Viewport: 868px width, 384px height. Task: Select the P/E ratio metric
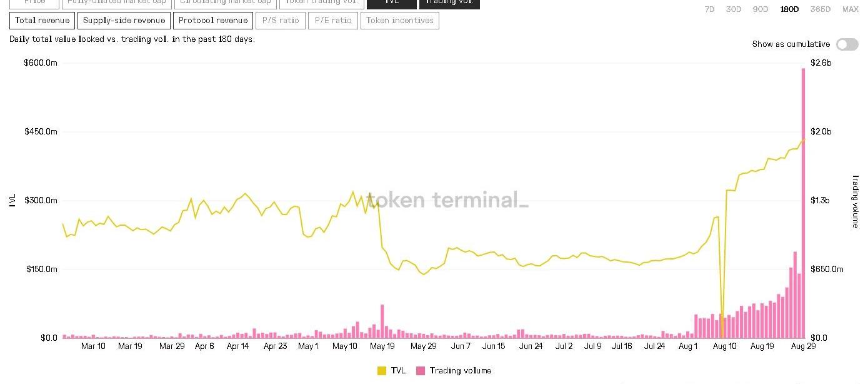click(x=332, y=21)
